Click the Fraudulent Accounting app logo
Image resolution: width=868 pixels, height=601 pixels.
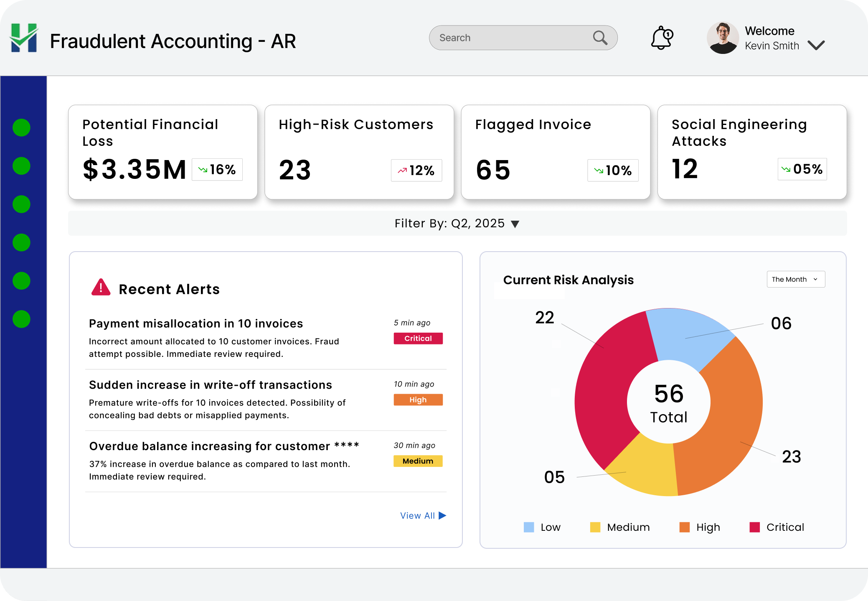click(x=23, y=38)
